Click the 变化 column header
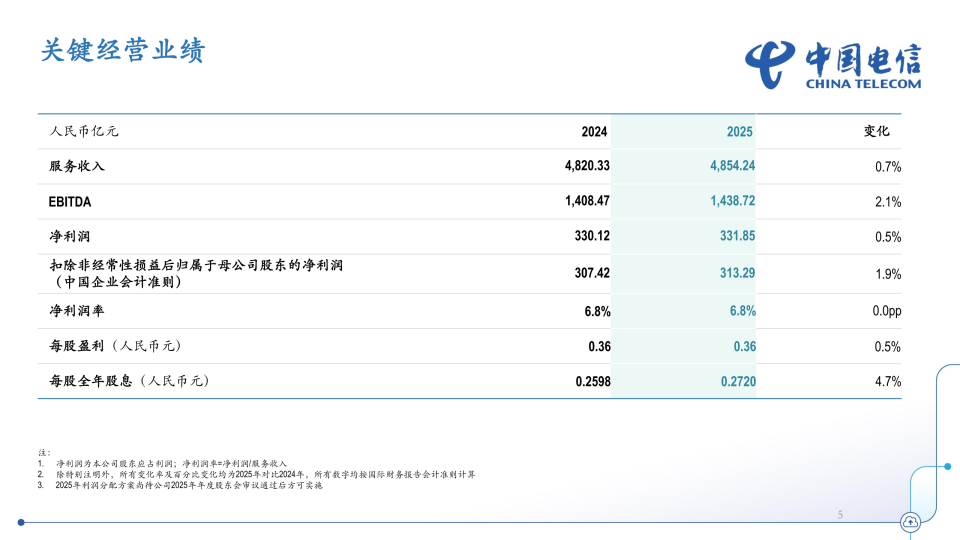Image resolution: width=960 pixels, height=540 pixels. click(876, 131)
